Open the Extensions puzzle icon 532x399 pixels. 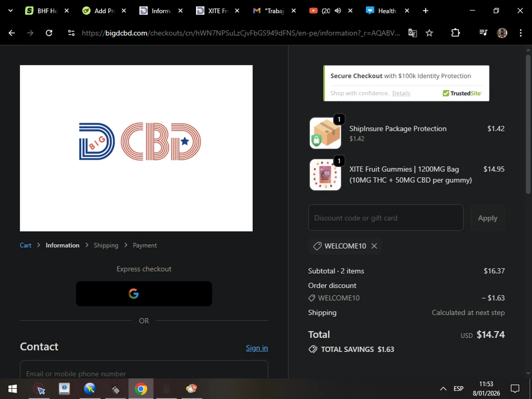click(455, 33)
